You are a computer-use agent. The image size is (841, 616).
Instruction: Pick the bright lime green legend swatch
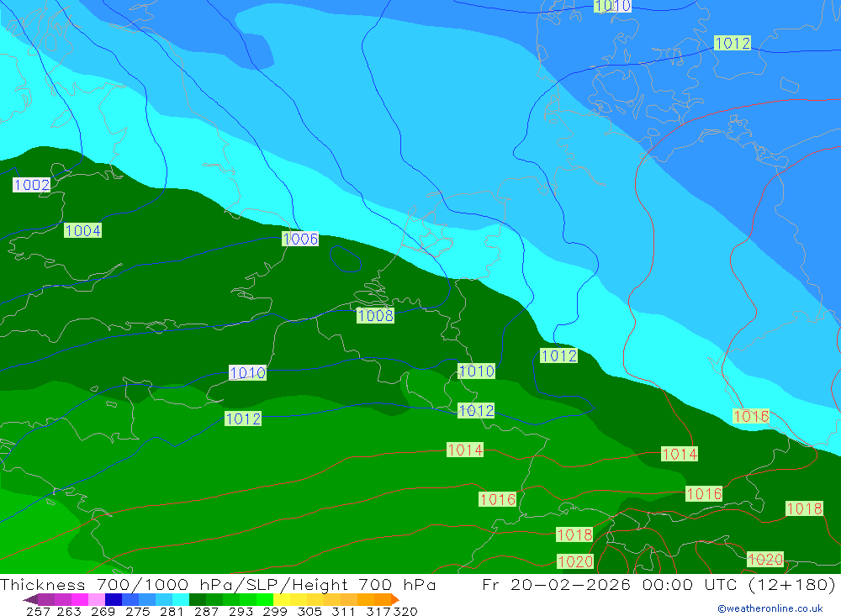click(x=265, y=599)
